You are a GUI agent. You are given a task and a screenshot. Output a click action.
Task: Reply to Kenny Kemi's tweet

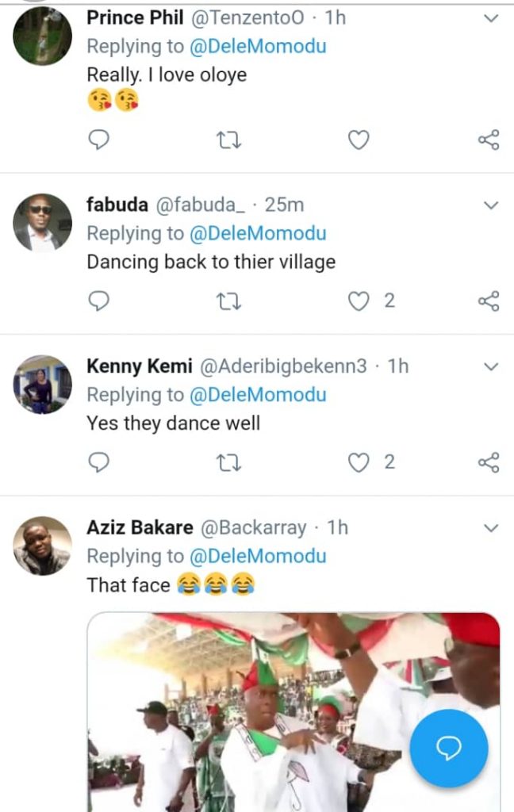pyautogui.click(x=98, y=462)
